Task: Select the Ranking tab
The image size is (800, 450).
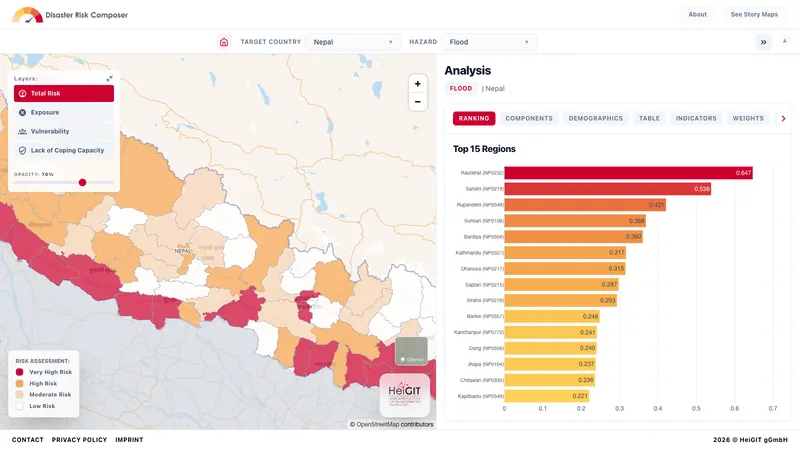Action: point(474,118)
